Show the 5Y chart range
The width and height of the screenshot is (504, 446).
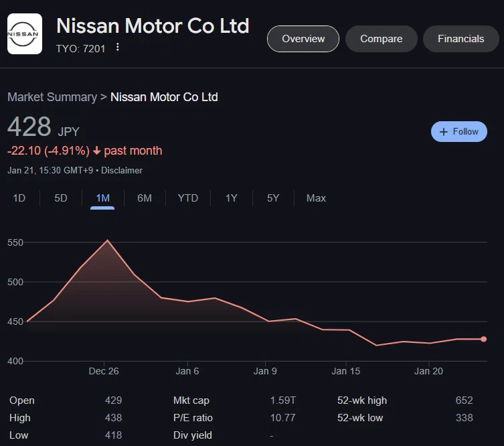click(273, 198)
